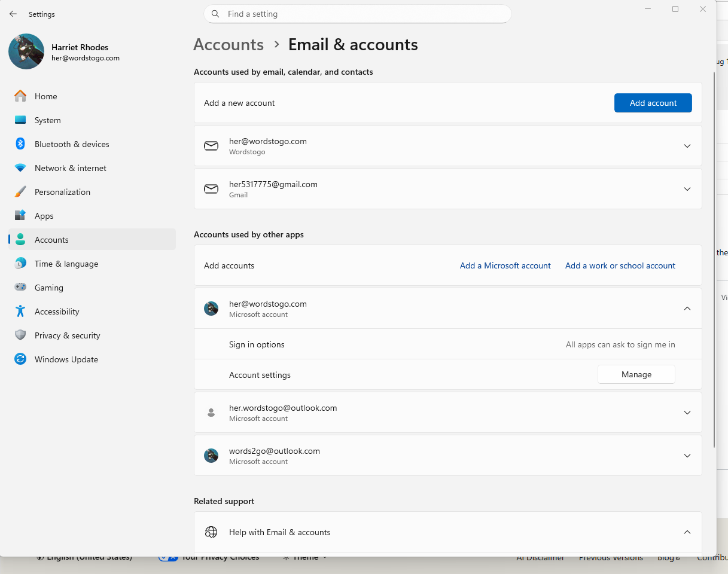
Task: Click Manage under Account settings
Action: click(x=636, y=374)
